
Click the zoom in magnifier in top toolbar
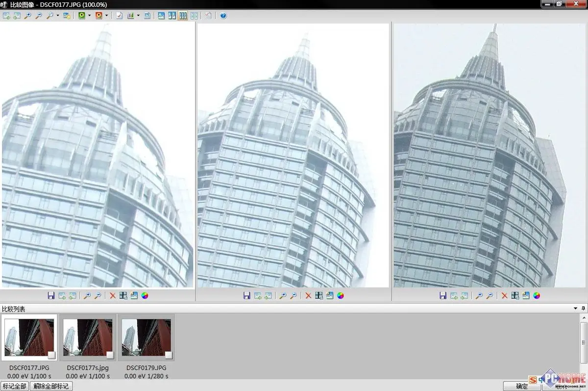tap(28, 16)
